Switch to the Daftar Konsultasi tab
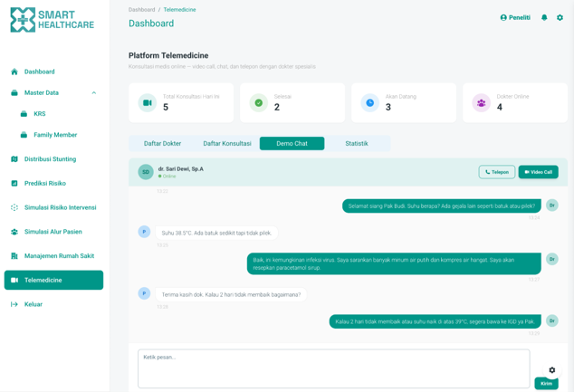Viewport: 574px width, 392px height. pyautogui.click(x=227, y=143)
